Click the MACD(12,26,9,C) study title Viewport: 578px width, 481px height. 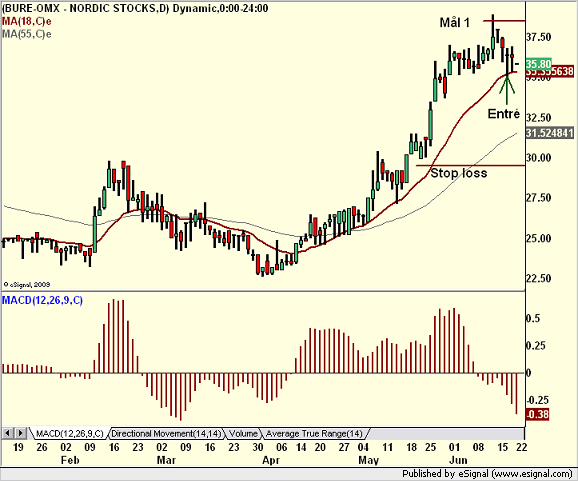pos(42,300)
